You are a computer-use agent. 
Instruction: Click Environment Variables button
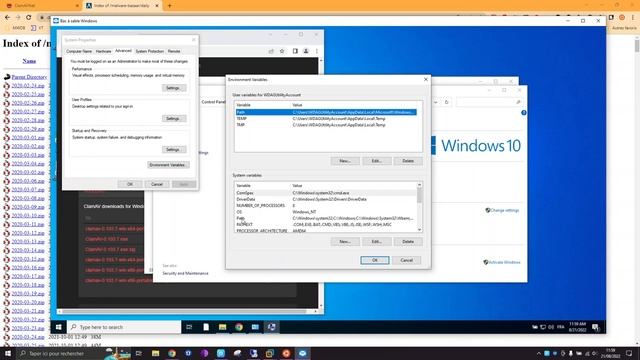[x=168, y=165]
